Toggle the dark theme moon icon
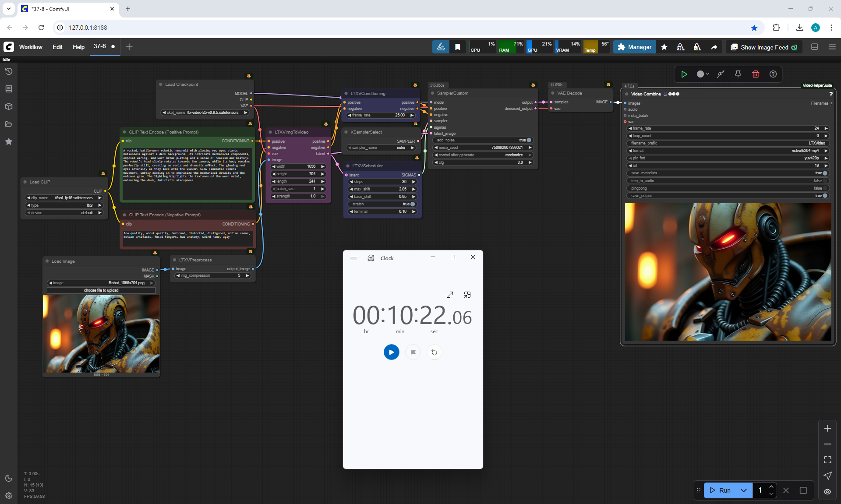841x504 pixels. [9, 478]
